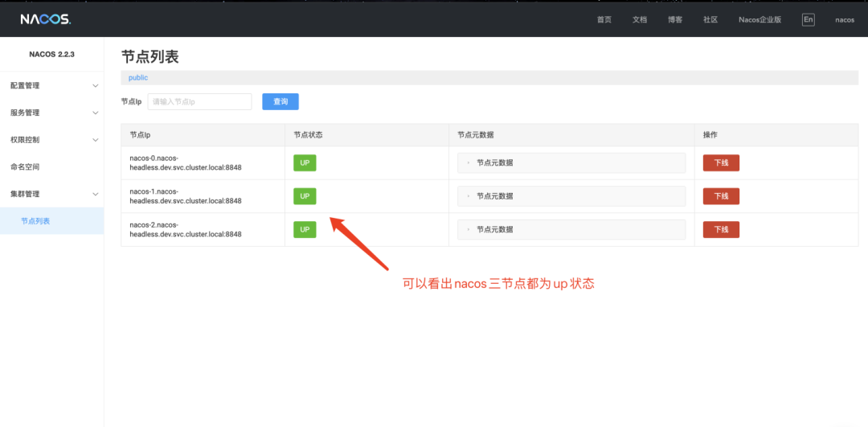
Task: Click 下线 button for nacos-2 node
Action: [x=721, y=229]
